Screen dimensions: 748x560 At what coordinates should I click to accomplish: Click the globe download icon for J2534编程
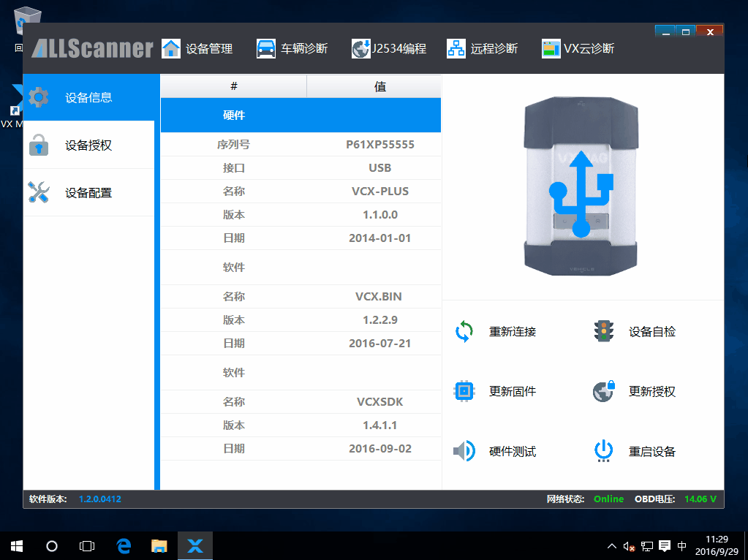point(360,49)
